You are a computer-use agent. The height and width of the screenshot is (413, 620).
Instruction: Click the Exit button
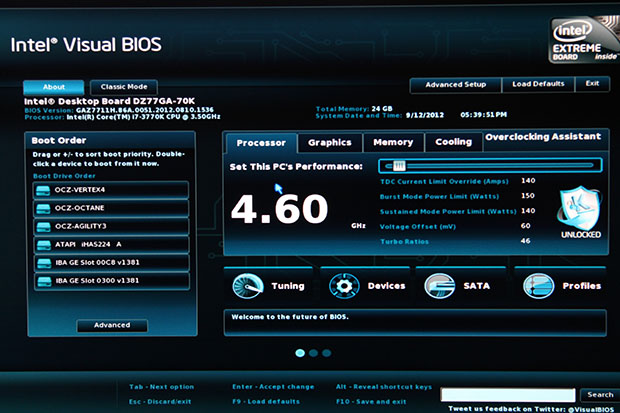point(592,85)
